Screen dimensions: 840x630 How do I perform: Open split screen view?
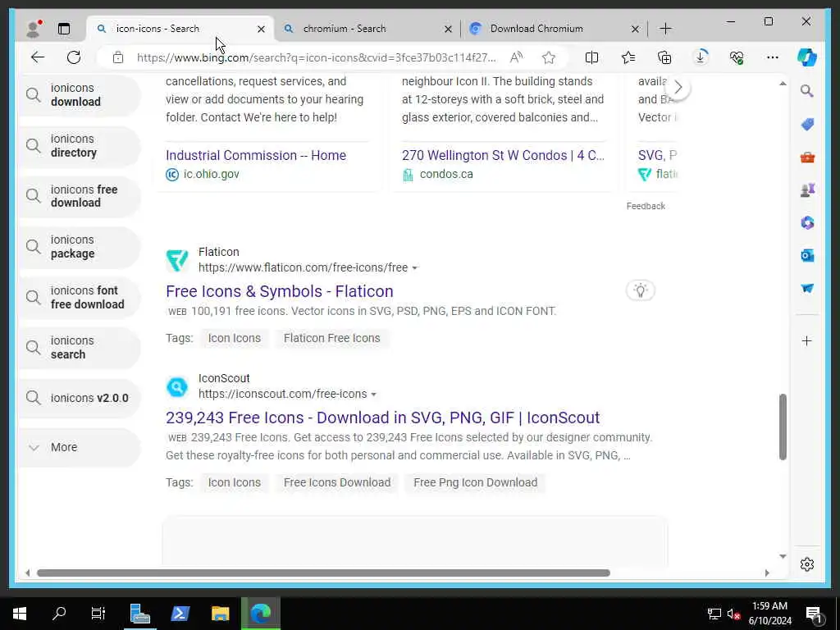(x=591, y=57)
